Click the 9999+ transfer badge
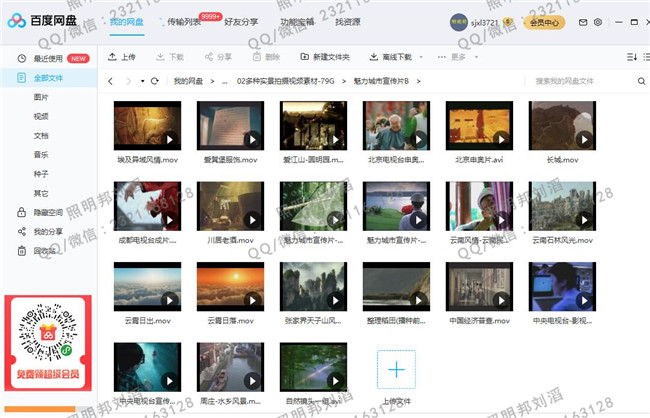Viewport: 650px width, 418px height. click(x=210, y=17)
